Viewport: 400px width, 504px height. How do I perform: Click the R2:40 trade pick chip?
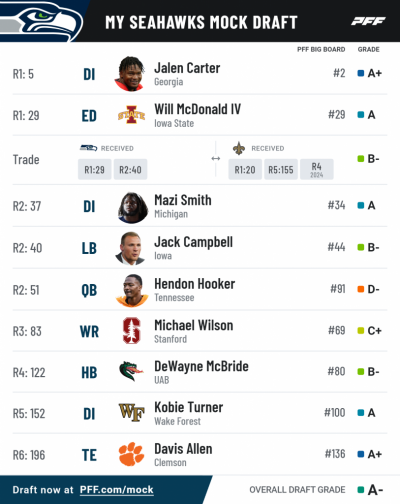click(x=130, y=169)
